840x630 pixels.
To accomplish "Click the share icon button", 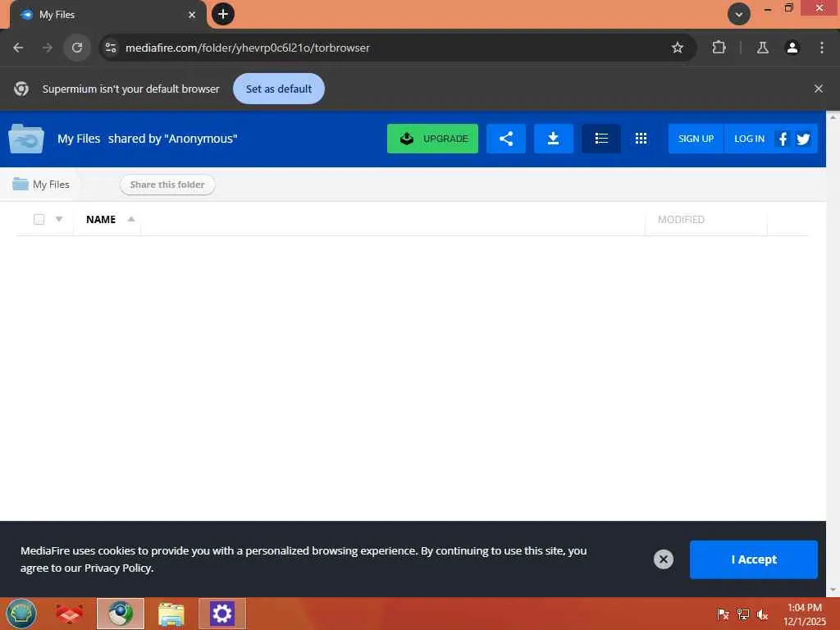I will 505,139.
